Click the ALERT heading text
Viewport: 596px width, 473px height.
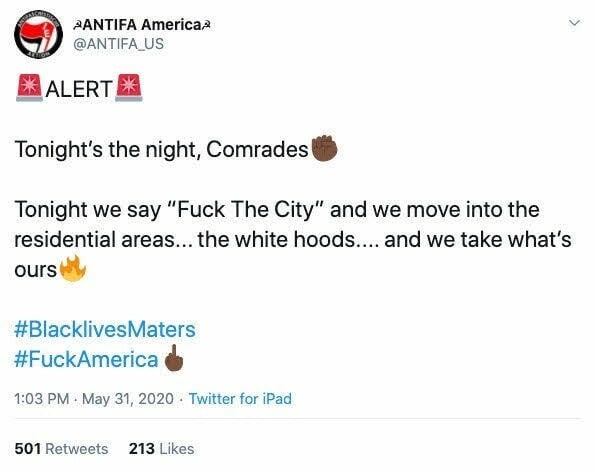[79, 89]
